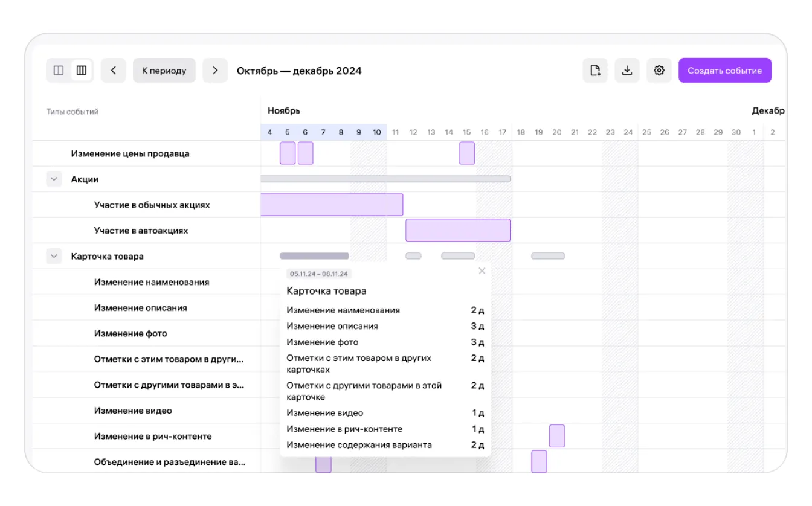Image resolution: width=812 pixels, height=506 pixels.
Task: Open the document report icon
Action: (x=595, y=71)
